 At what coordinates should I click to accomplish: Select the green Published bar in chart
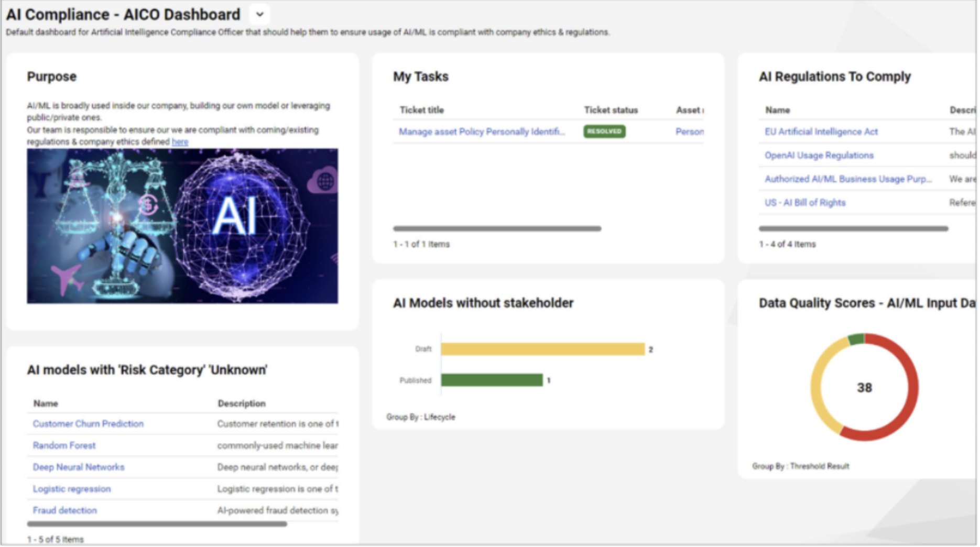(x=492, y=380)
